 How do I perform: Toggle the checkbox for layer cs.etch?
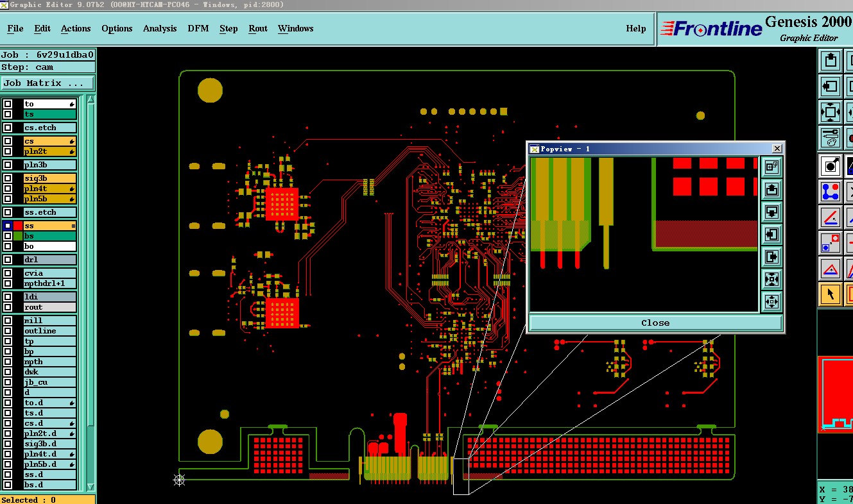click(x=8, y=128)
